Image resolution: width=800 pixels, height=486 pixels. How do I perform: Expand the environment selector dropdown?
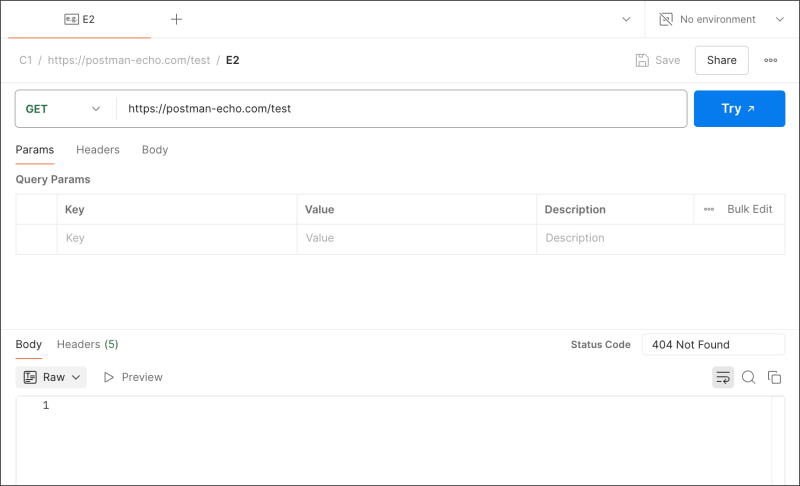click(780, 19)
